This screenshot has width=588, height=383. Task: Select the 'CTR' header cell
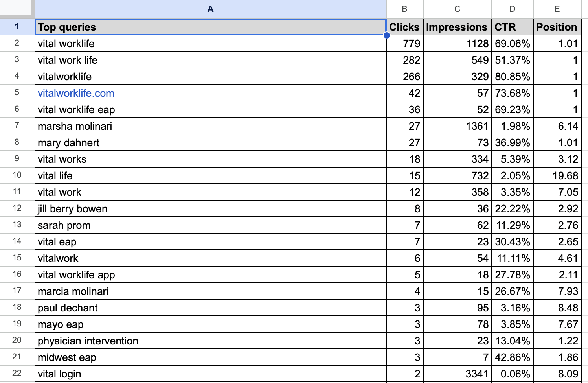[x=513, y=27]
